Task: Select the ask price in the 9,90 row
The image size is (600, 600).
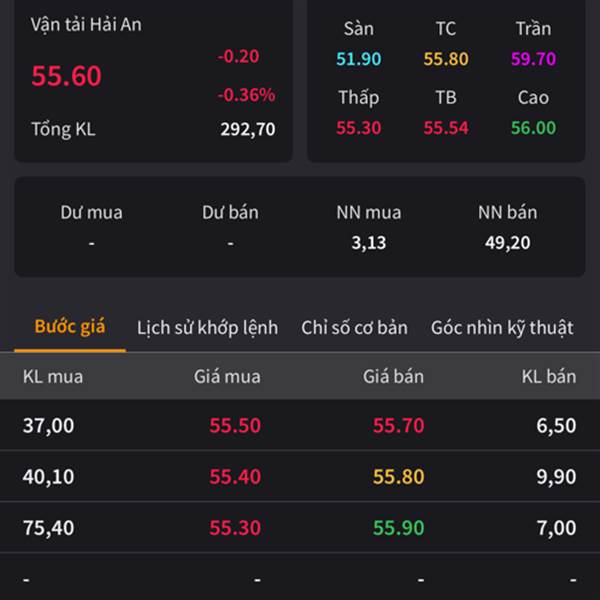Action: click(398, 477)
